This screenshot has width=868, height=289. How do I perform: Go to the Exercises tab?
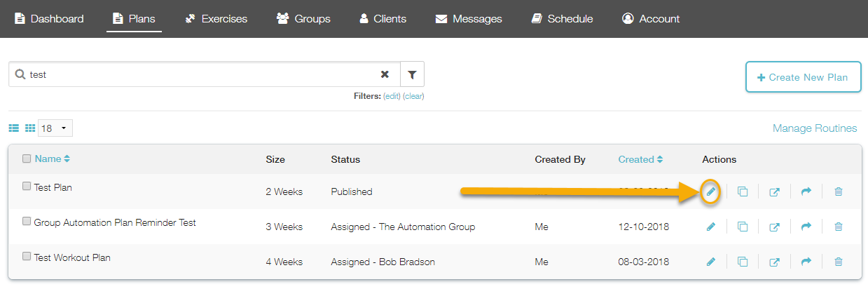point(216,19)
